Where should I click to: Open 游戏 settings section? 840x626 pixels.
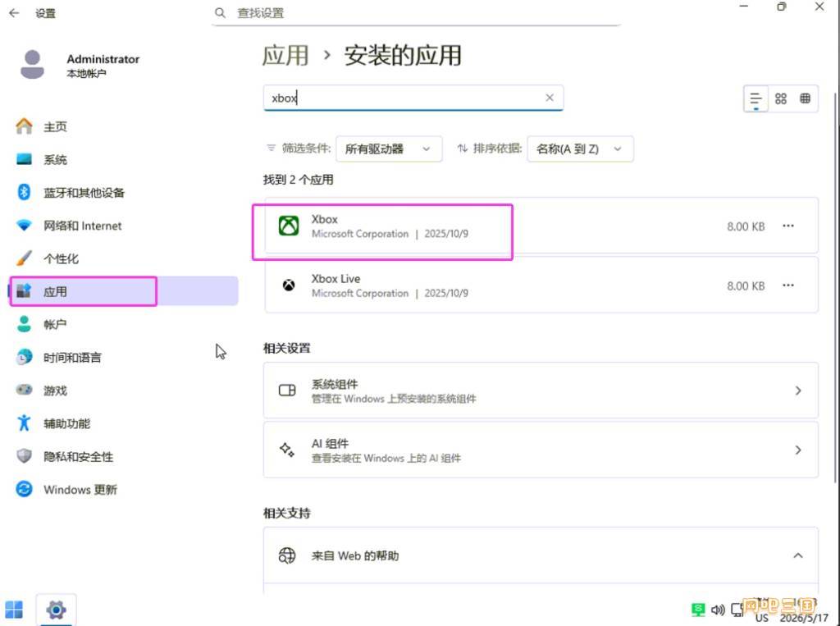click(x=124, y=391)
